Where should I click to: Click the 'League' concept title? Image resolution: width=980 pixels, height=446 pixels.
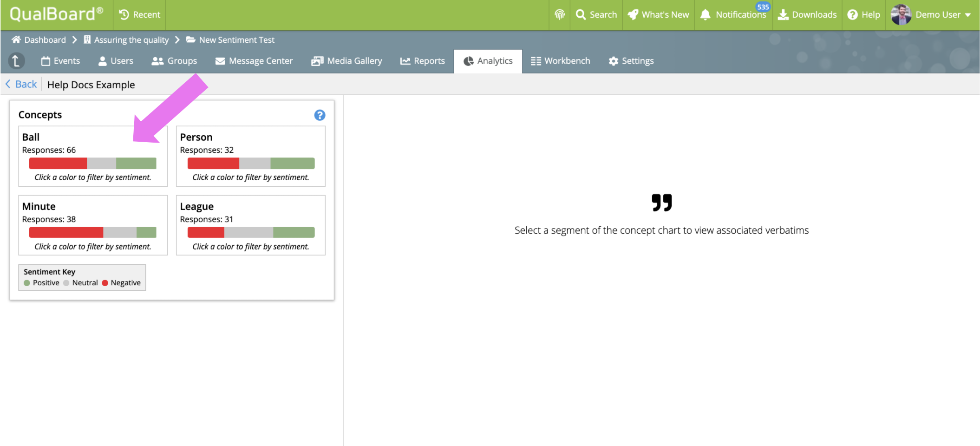[x=196, y=206]
